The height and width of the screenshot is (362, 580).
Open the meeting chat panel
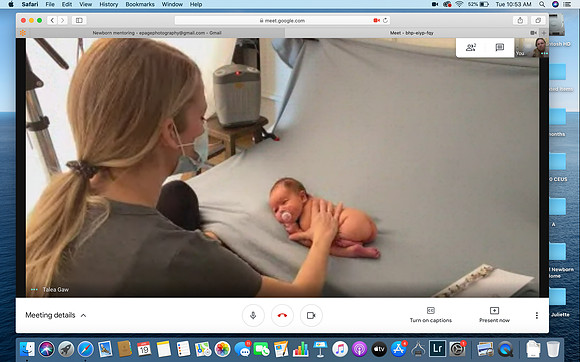499,47
